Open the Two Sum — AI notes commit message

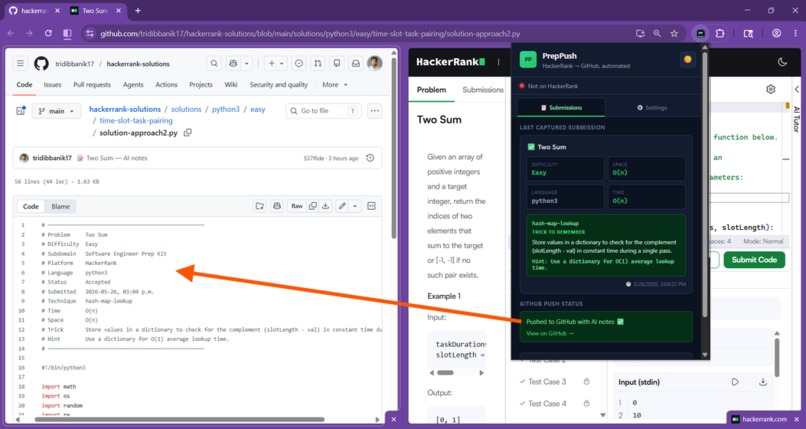[117, 158]
